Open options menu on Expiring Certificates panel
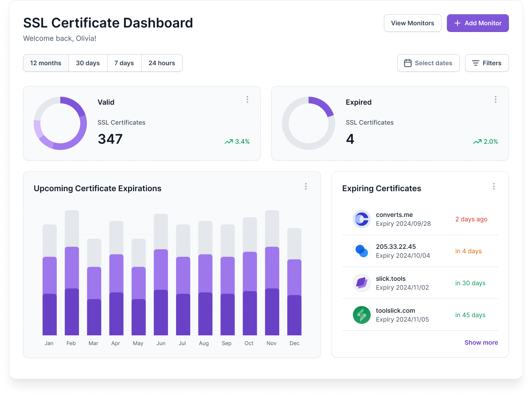 click(493, 186)
